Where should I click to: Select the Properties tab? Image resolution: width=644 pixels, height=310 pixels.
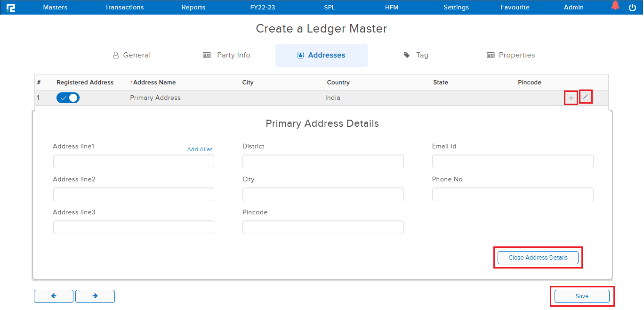pos(511,55)
